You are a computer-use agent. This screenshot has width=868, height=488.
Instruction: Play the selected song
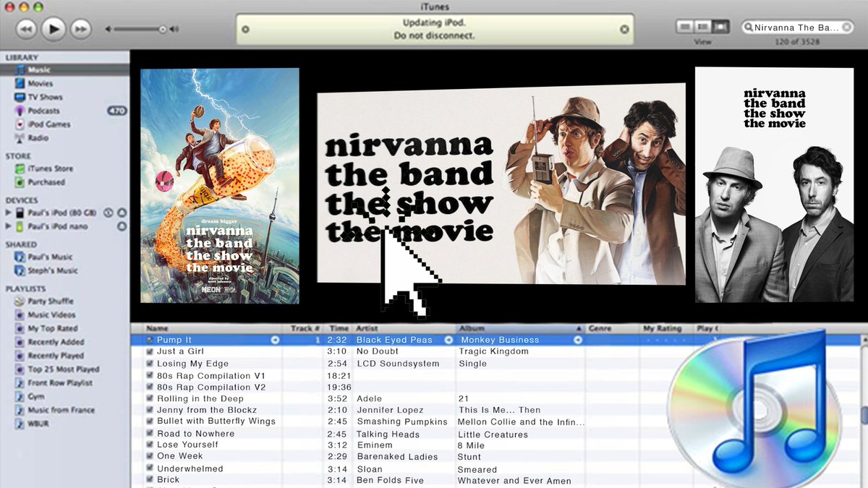[54, 29]
